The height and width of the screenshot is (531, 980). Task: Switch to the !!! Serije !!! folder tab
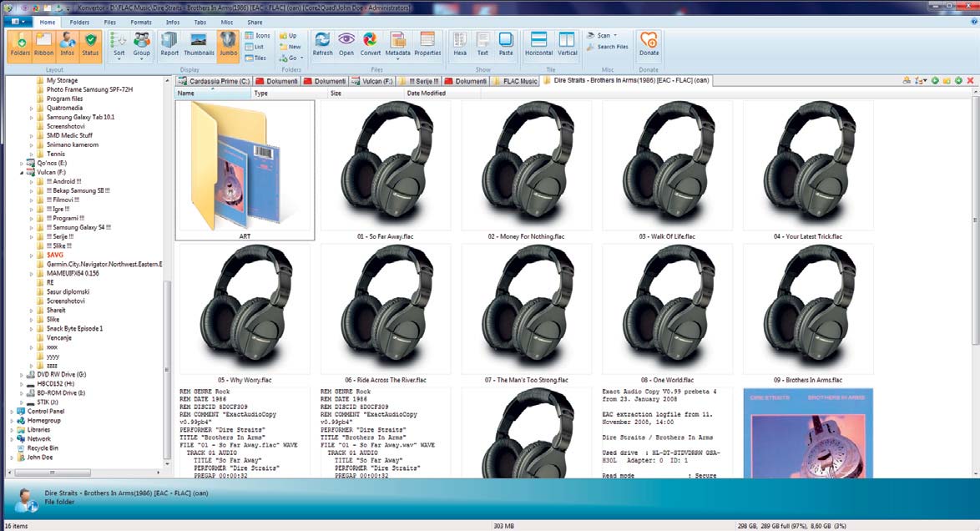coord(419,81)
